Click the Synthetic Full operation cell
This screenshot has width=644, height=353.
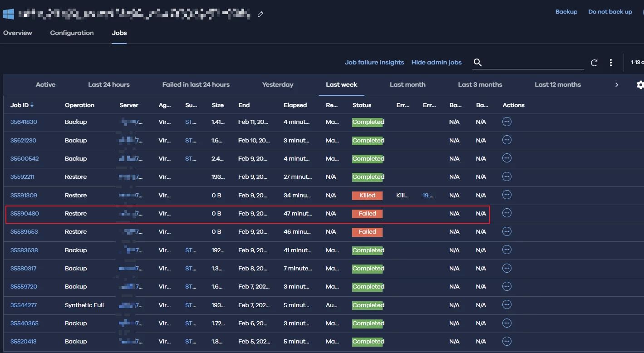pos(84,305)
